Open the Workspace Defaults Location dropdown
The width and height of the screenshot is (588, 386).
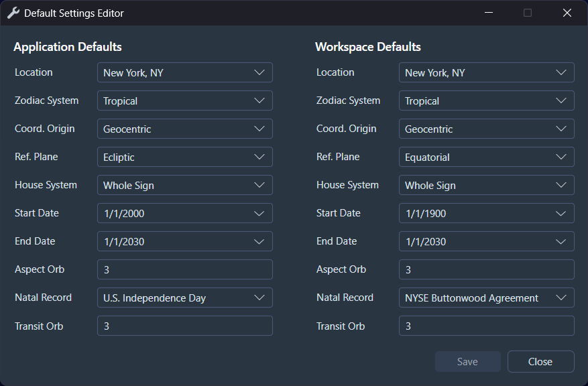pyautogui.click(x=486, y=72)
